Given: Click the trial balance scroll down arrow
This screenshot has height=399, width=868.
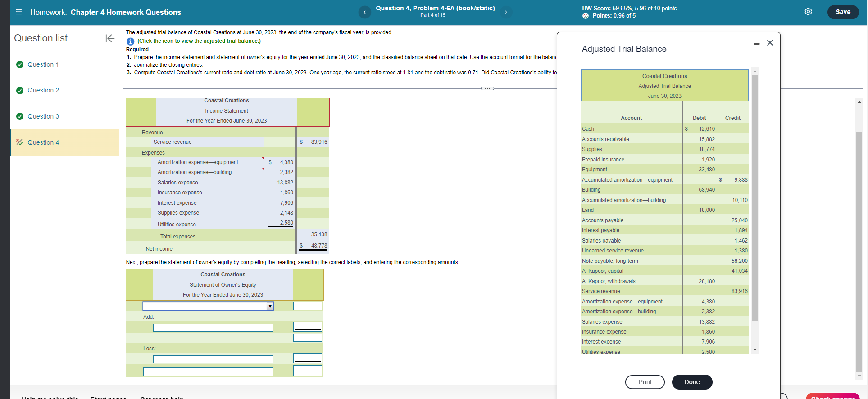Looking at the screenshot, I should click(x=755, y=350).
